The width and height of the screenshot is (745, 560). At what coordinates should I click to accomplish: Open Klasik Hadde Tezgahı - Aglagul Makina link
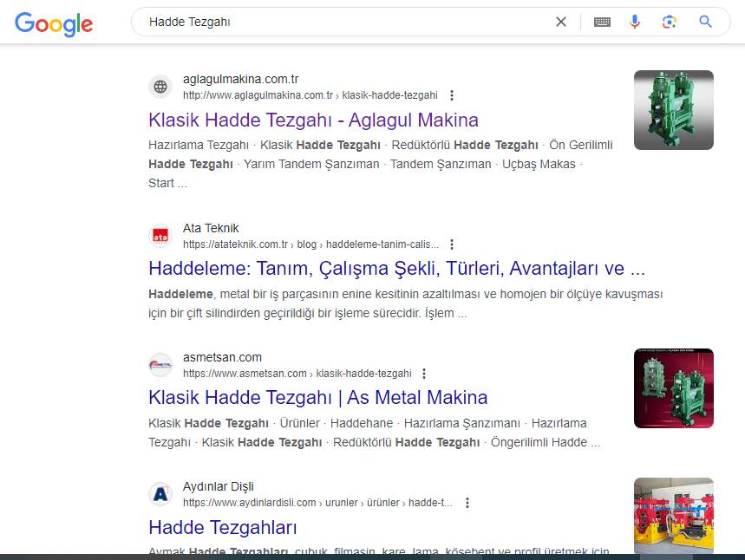click(313, 120)
